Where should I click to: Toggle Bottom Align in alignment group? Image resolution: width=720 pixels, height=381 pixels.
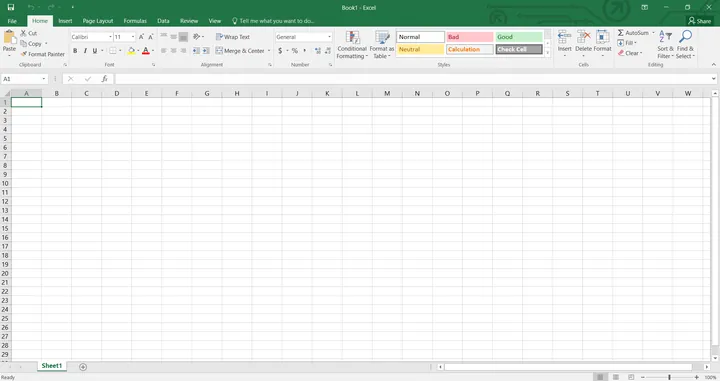[x=183, y=37]
